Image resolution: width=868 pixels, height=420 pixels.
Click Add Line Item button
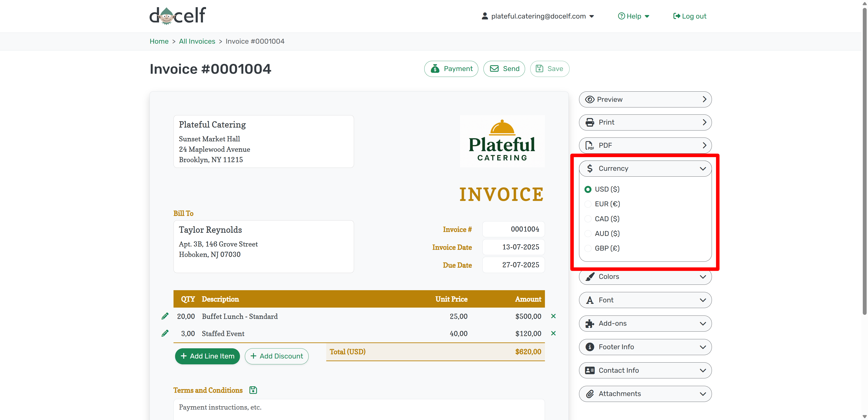point(207,356)
